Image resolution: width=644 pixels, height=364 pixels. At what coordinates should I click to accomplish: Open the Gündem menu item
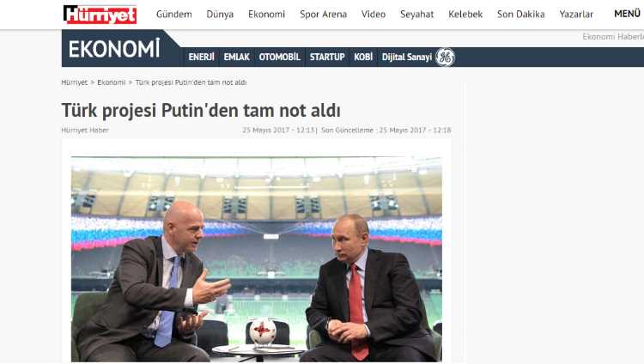174,14
